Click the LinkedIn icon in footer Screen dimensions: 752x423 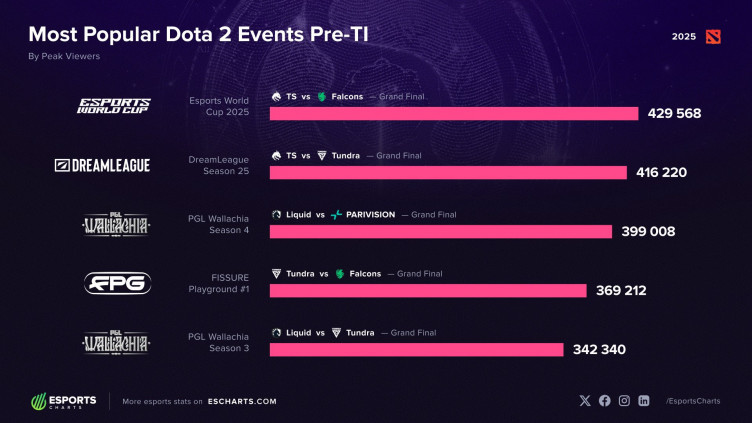coord(644,400)
